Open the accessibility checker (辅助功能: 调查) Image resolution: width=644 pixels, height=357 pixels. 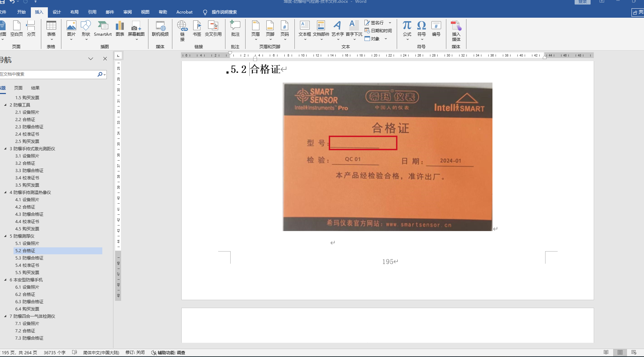pos(168,352)
